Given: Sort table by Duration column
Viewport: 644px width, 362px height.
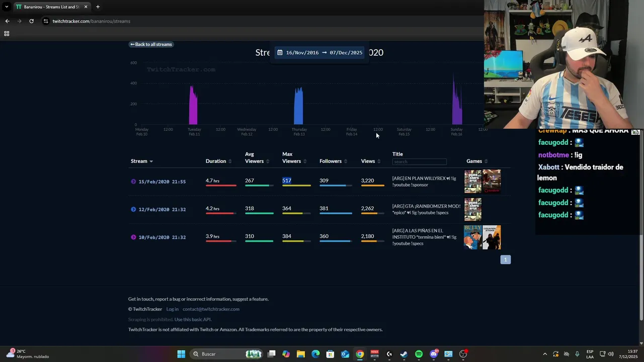Looking at the screenshot, I should click(218, 161).
